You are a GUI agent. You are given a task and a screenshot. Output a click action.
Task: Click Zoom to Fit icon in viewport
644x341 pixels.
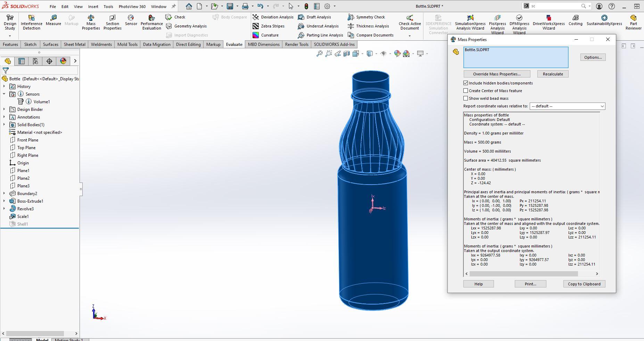coord(319,54)
